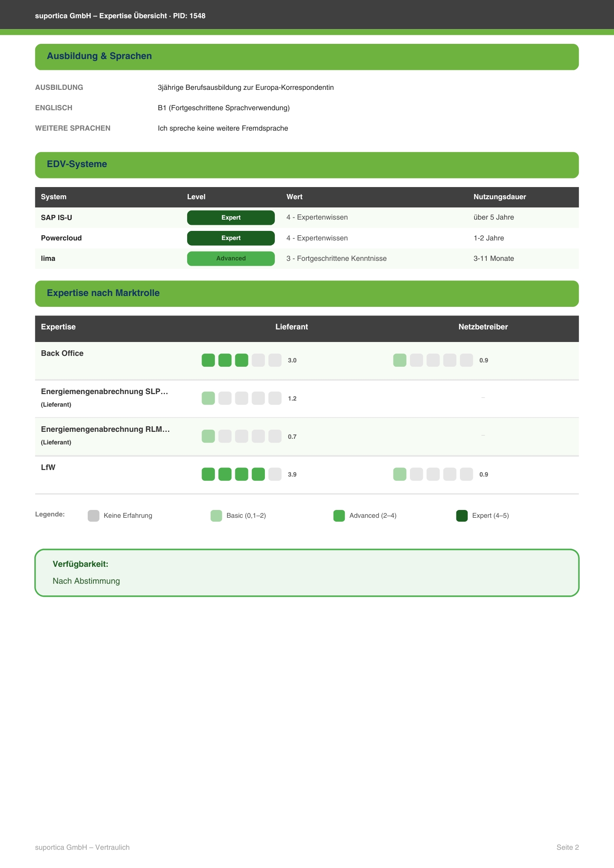Select the LfW expertise row label
614x868 pixels.
pyautogui.click(x=48, y=467)
